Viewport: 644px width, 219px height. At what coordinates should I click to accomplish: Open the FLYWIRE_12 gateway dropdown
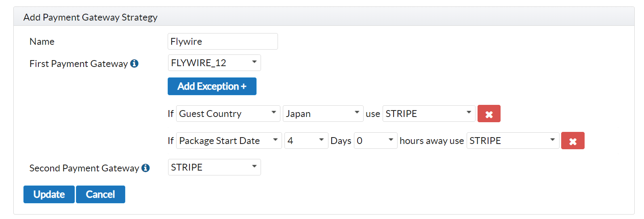click(214, 63)
